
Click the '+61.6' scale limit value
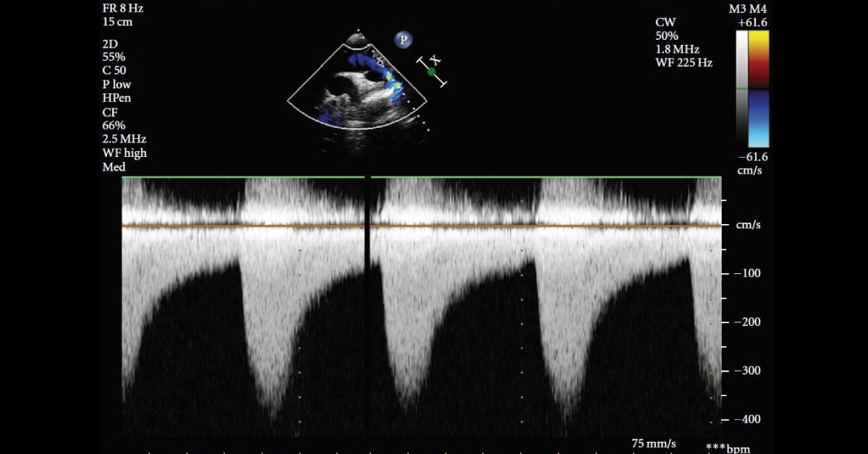[752, 23]
